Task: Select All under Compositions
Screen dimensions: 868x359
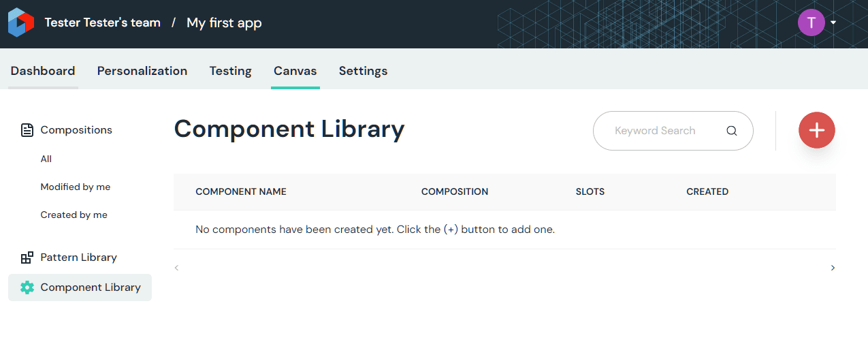Action: coord(46,159)
